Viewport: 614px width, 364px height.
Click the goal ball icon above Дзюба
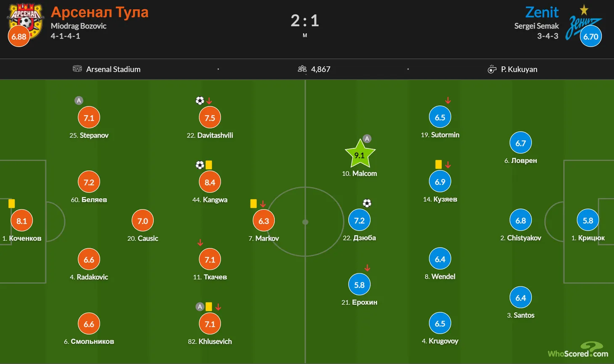pyautogui.click(x=367, y=203)
